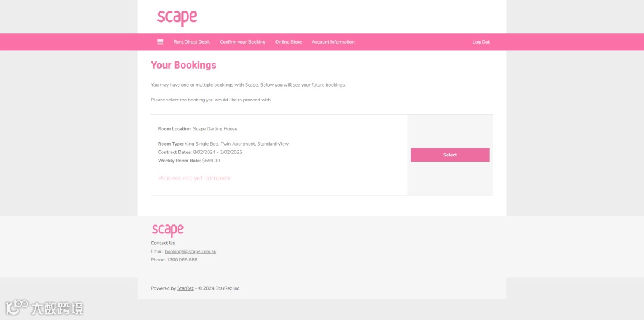Open the Online Store link
The image size is (644, 320).
(289, 42)
